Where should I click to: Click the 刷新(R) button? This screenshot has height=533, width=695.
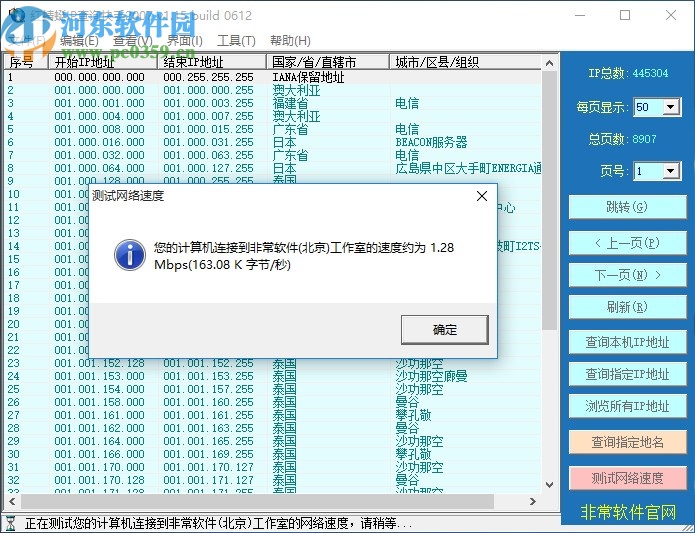coord(627,307)
